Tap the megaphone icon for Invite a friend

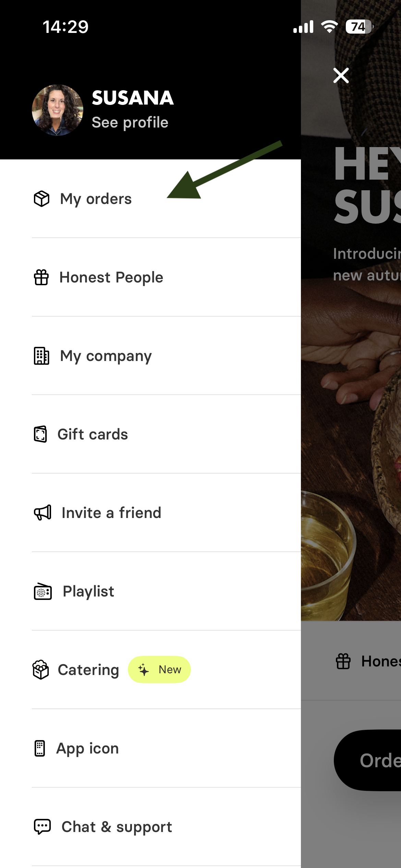[42, 513]
